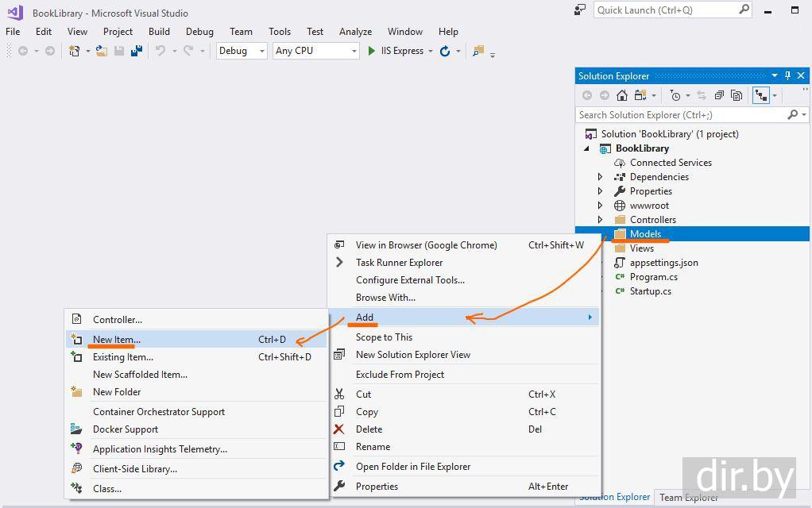Toggle Preview Selected Items in Solution Explorer
This screenshot has height=508, width=812.
click(x=760, y=95)
